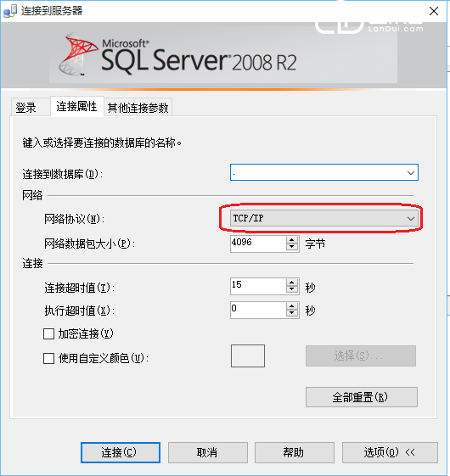This screenshot has width=450, height=476.
Task: Decrease connection timeout with down arrow
Action: 292,289
